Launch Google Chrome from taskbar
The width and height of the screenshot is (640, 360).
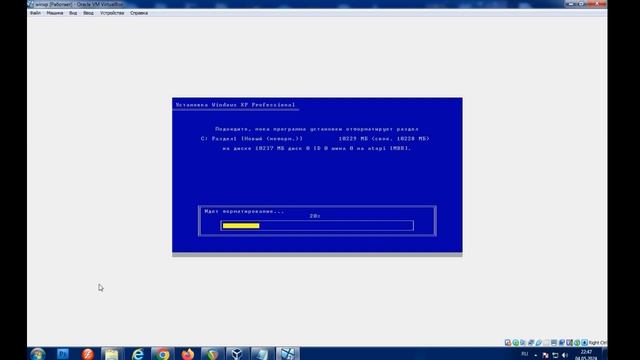[162, 354]
